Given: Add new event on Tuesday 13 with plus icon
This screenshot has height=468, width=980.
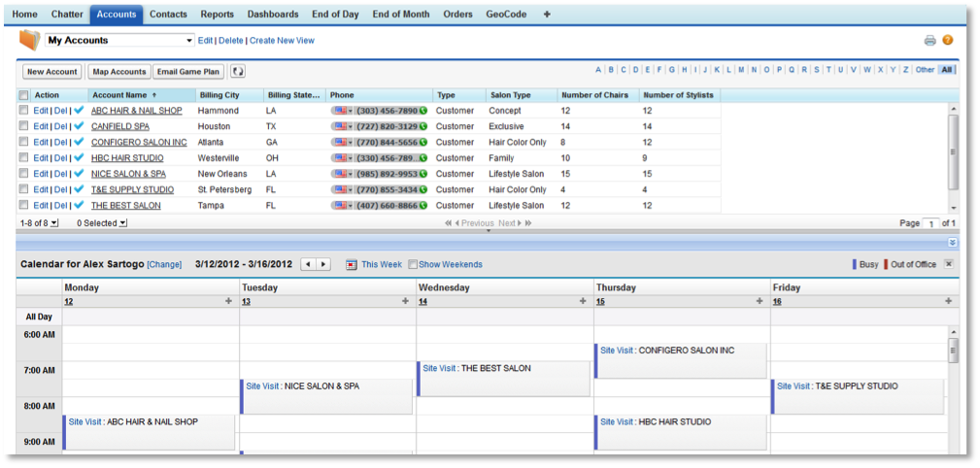Looking at the screenshot, I should point(407,301).
